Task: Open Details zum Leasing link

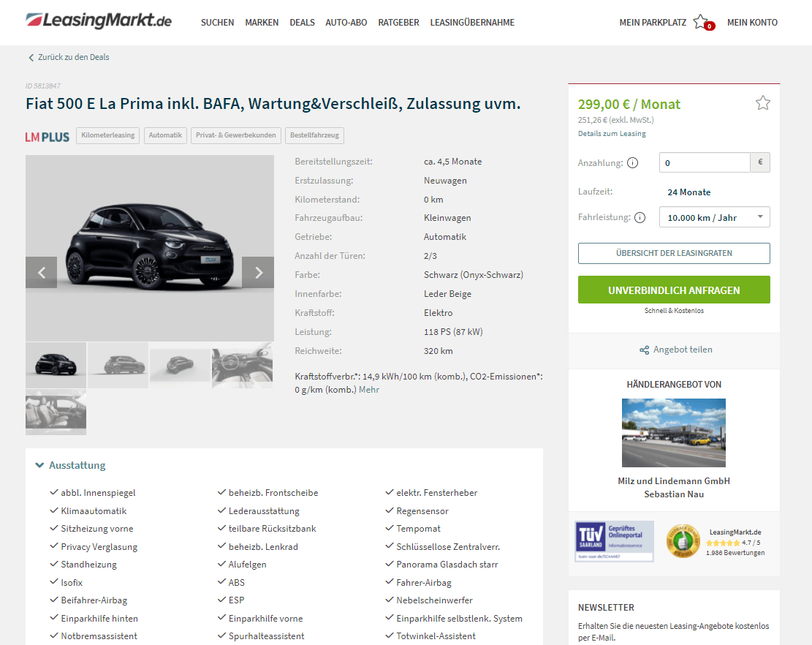Action: point(612,134)
